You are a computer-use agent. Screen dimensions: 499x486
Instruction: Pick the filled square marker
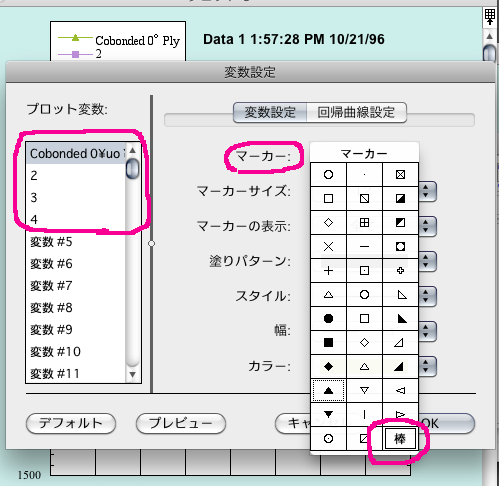click(328, 342)
